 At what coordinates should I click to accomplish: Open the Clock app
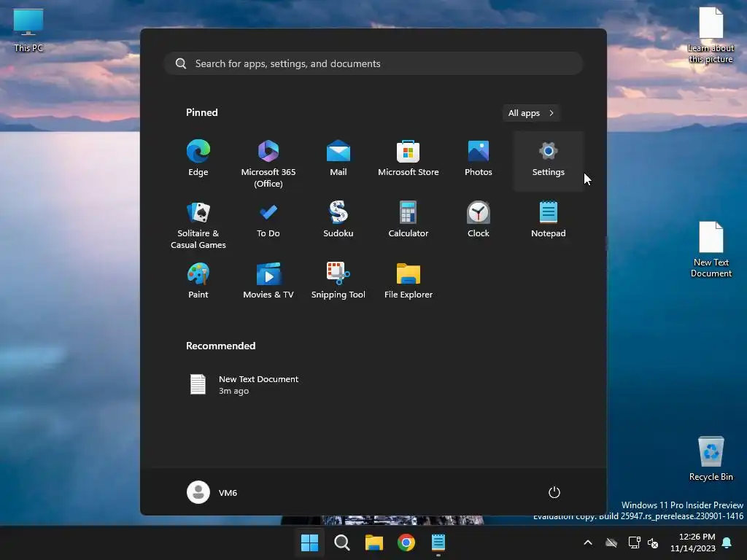coord(479,220)
